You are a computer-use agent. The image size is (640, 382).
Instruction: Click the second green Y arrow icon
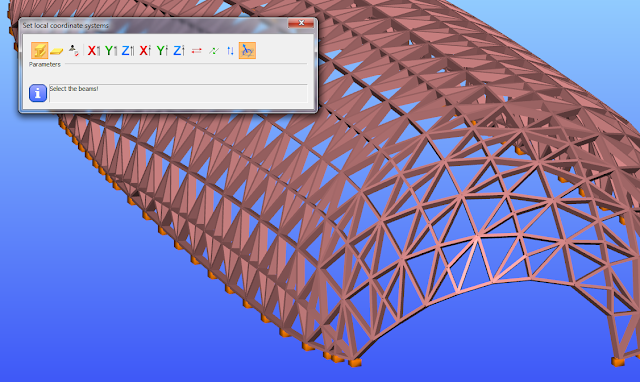point(162,51)
